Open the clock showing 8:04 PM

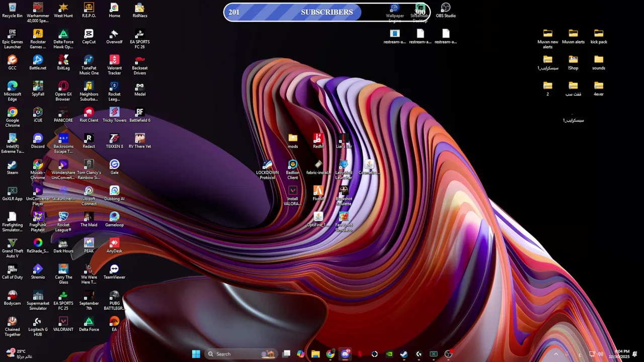click(x=619, y=354)
